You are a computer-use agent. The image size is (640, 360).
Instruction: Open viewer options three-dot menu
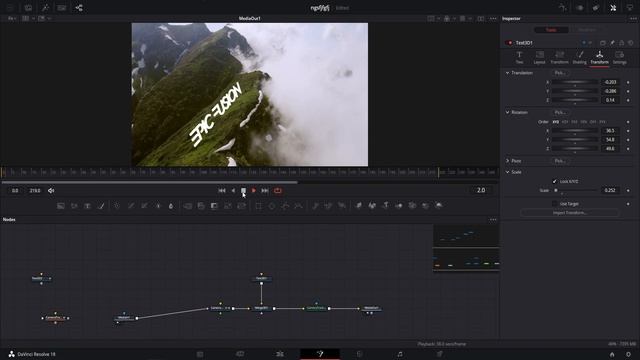[493, 19]
